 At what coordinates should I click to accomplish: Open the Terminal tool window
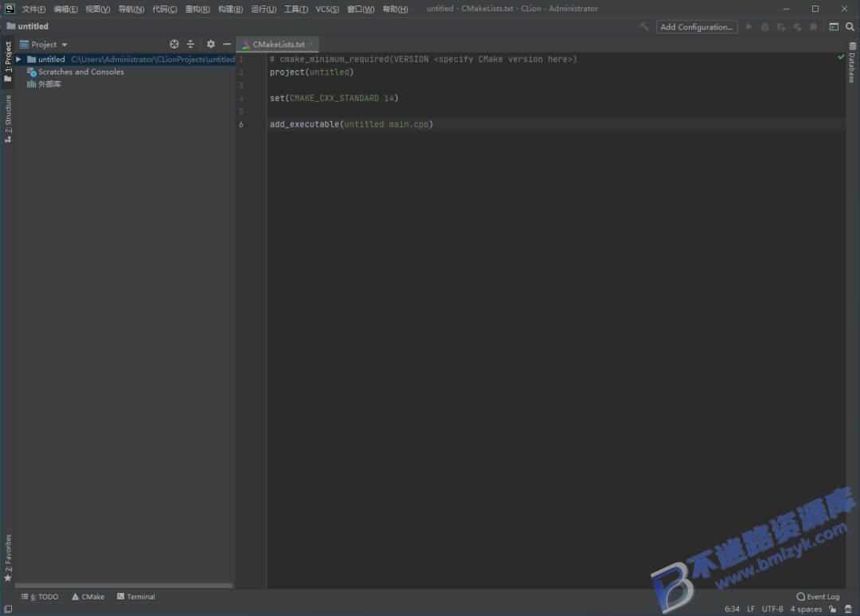click(136, 597)
